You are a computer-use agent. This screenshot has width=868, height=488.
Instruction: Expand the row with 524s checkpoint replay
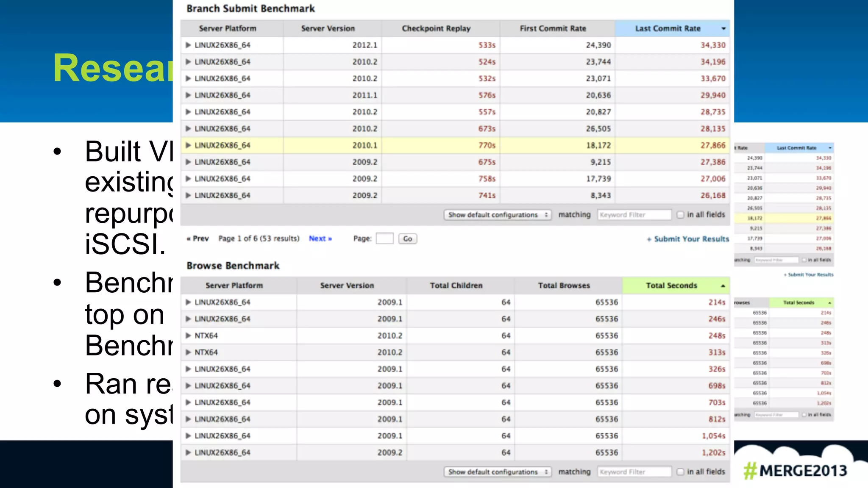[188, 62]
